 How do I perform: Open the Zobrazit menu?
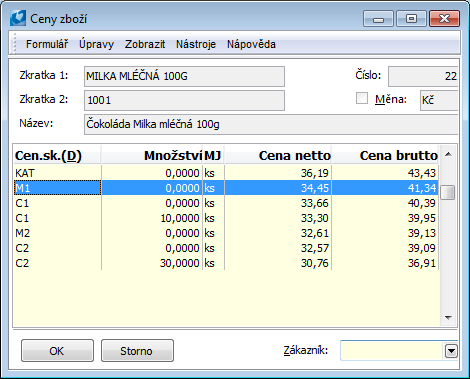(145, 44)
